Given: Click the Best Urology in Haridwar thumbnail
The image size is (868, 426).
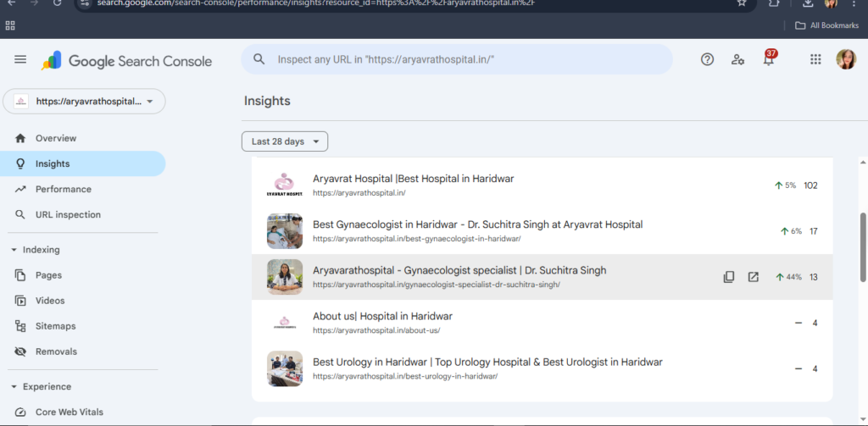Looking at the screenshot, I should point(285,368).
